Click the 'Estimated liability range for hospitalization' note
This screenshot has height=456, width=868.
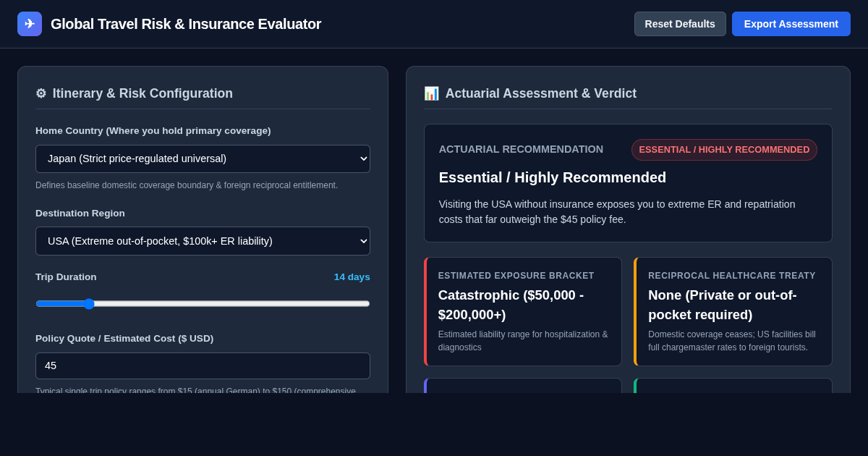click(x=523, y=341)
